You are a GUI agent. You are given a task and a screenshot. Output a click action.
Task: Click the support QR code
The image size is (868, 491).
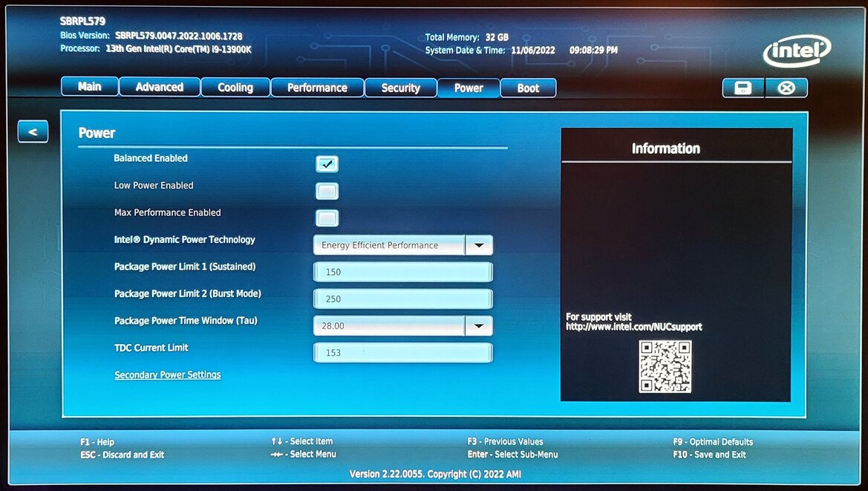pyautogui.click(x=665, y=367)
